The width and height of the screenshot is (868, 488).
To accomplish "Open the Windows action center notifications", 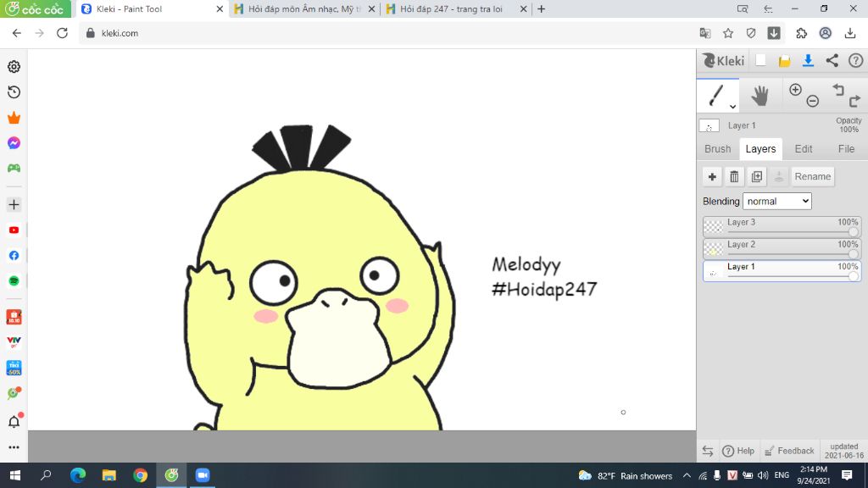I will click(x=847, y=475).
